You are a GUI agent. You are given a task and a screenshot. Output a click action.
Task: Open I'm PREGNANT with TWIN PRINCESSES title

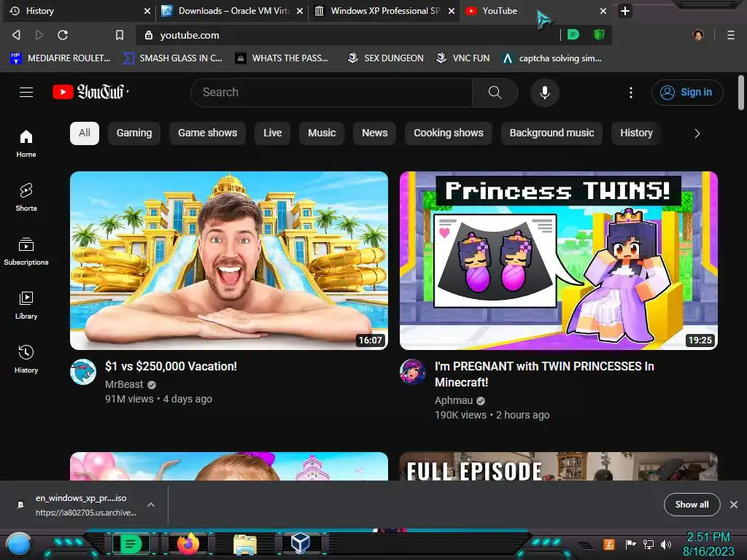click(544, 374)
